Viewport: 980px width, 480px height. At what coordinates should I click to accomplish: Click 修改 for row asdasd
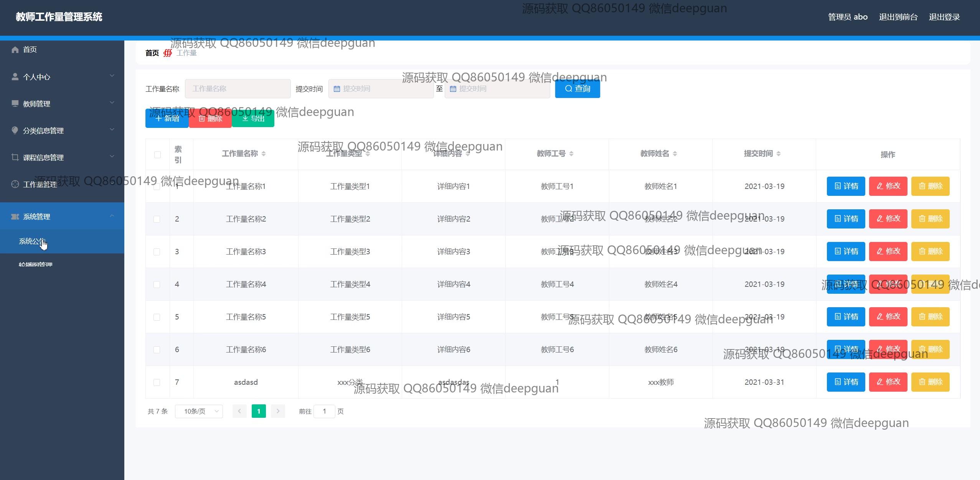tap(888, 382)
